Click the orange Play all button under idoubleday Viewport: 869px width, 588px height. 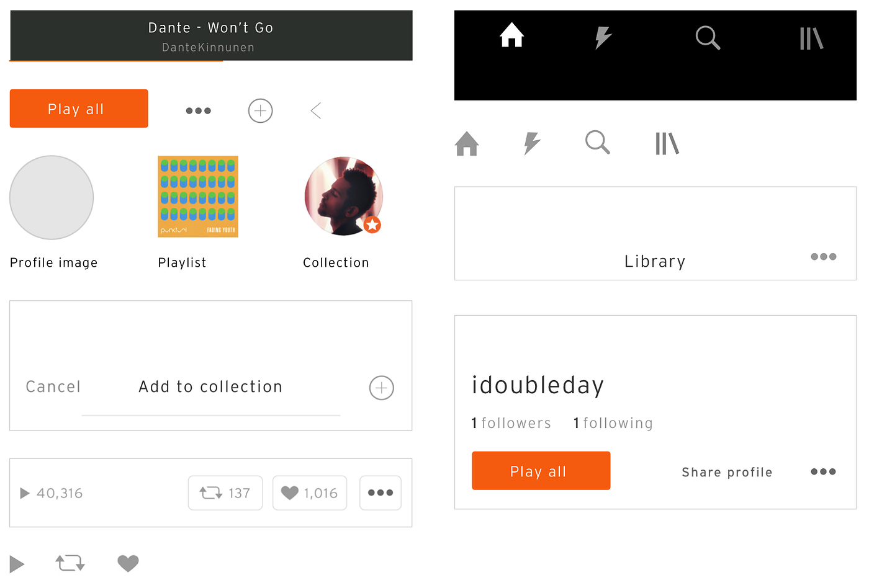541,471
